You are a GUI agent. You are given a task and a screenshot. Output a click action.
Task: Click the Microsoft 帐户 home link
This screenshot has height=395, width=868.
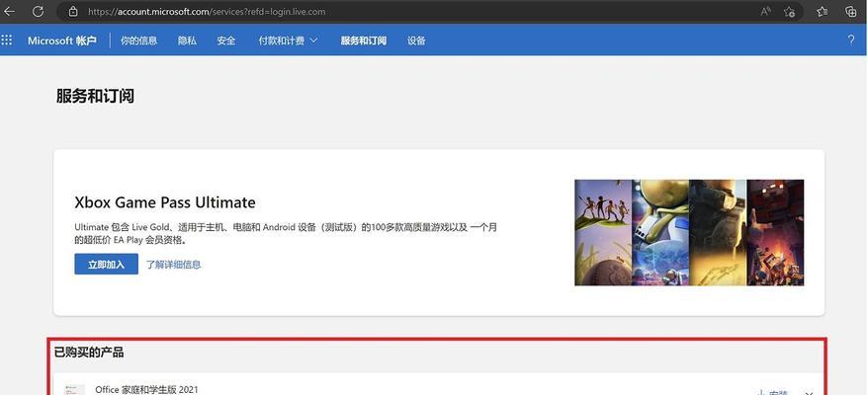pyautogui.click(x=62, y=40)
